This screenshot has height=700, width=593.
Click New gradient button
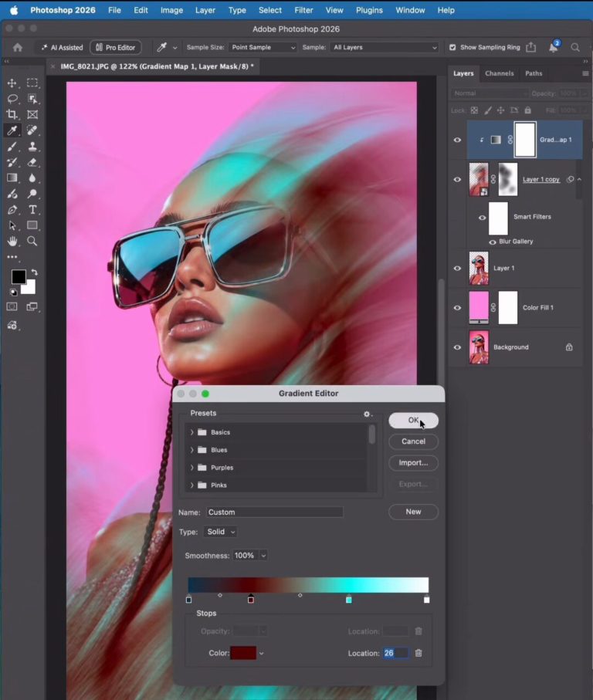click(x=414, y=512)
